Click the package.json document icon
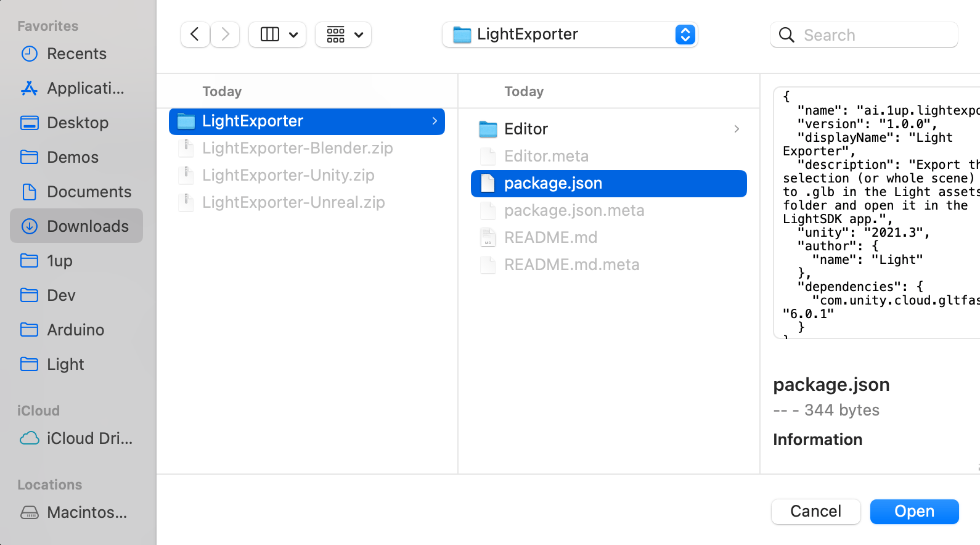 click(488, 183)
